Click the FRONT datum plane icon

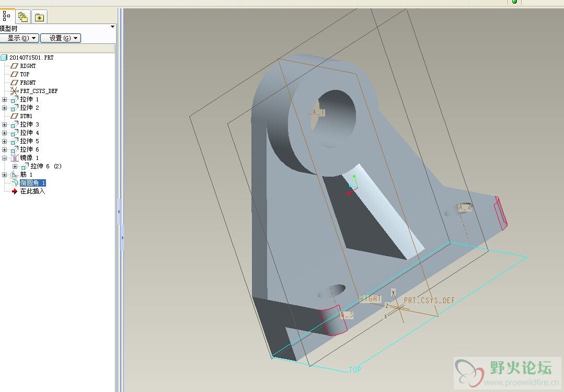click(x=15, y=83)
